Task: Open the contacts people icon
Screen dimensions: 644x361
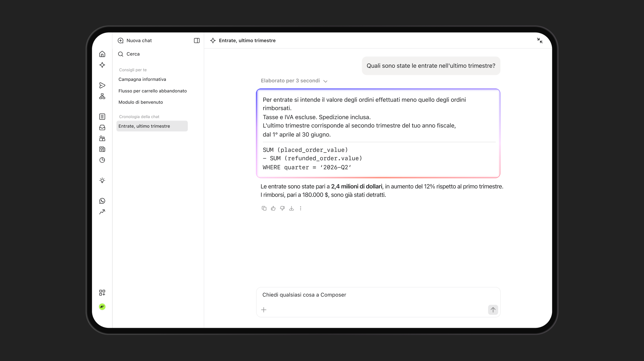Action: tap(102, 139)
